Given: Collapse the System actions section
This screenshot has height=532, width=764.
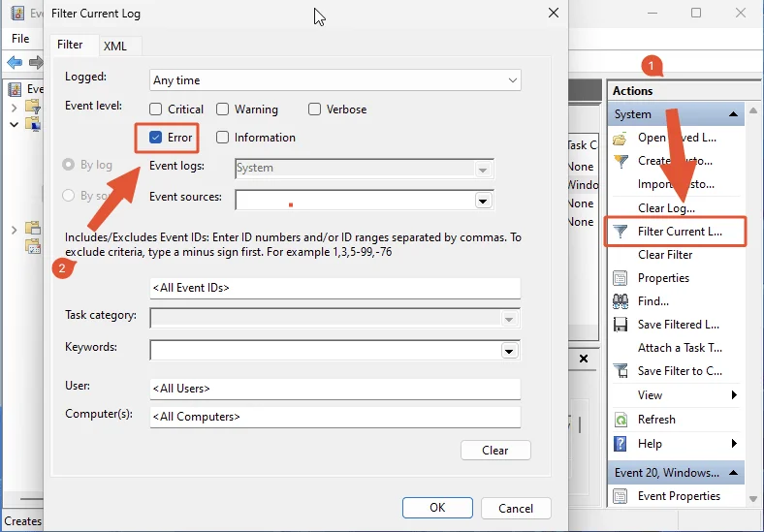Looking at the screenshot, I should [x=733, y=114].
